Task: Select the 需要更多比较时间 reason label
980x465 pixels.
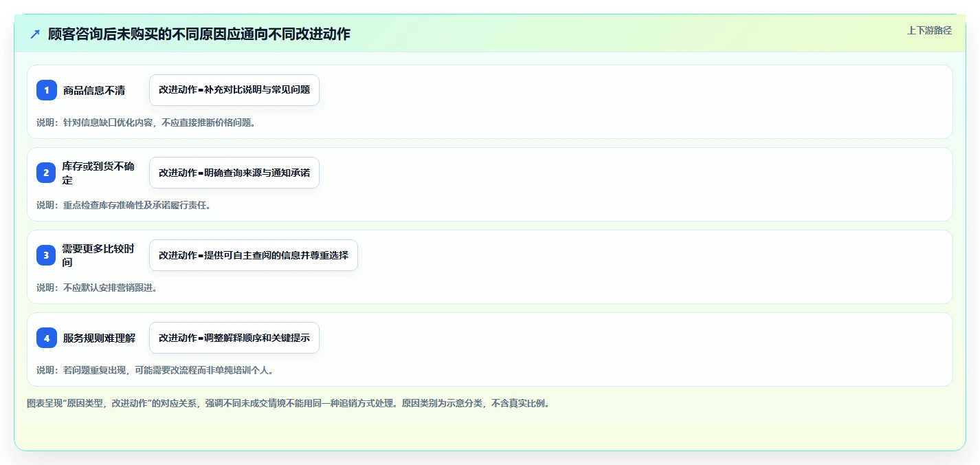Action: [x=99, y=255]
